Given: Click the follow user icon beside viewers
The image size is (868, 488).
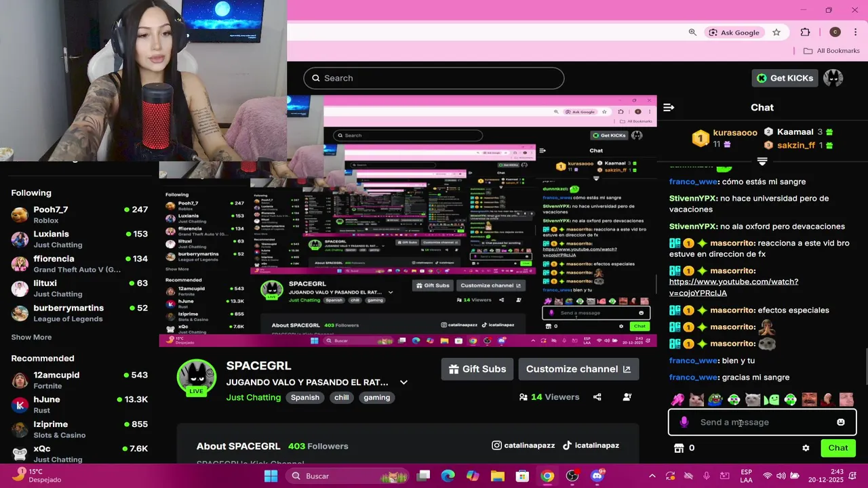Looking at the screenshot, I should [x=627, y=397].
